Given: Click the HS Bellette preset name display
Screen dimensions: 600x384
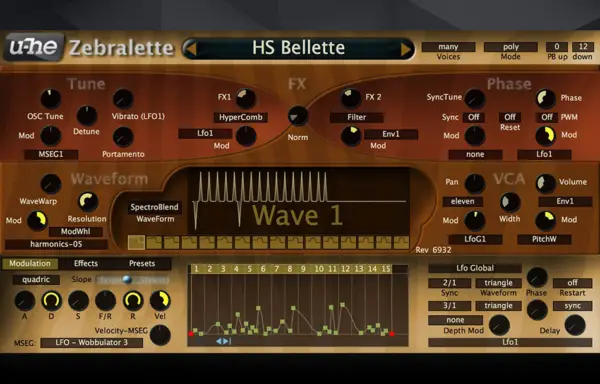Looking at the screenshot, I should click(x=298, y=48).
